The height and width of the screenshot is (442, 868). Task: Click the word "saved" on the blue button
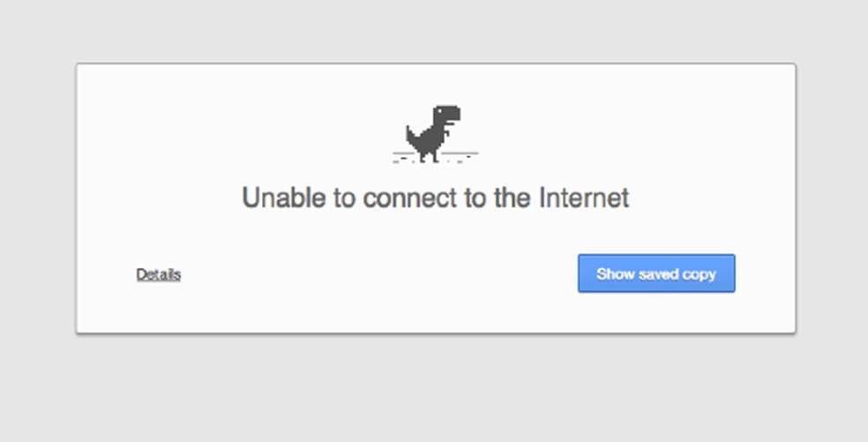[x=658, y=274]
